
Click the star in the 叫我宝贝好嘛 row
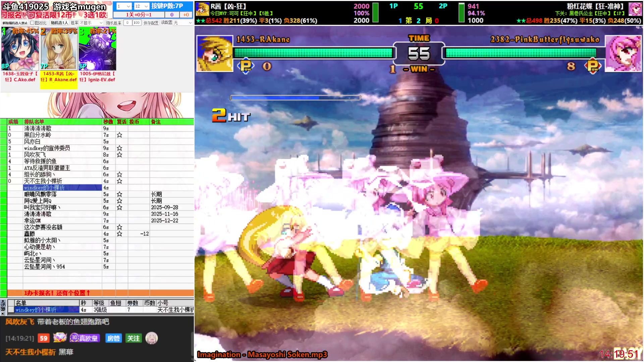pos(119,207)
